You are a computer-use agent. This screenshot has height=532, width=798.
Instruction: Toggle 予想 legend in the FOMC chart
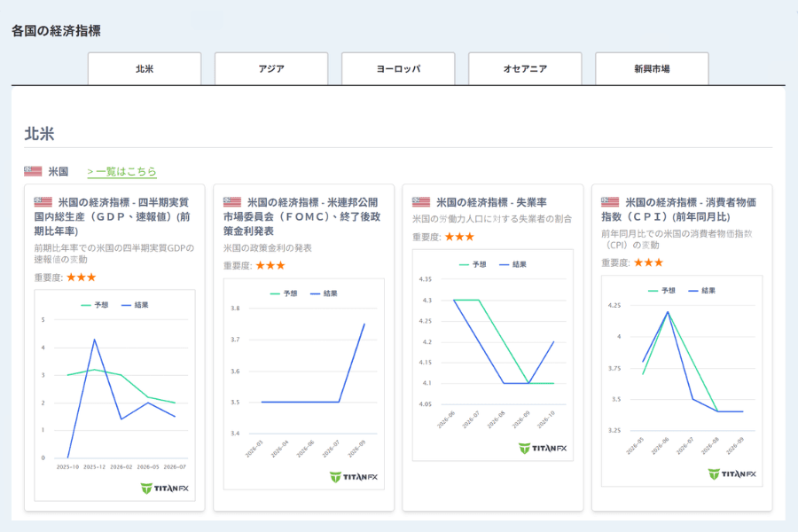[x=284, y=293]
